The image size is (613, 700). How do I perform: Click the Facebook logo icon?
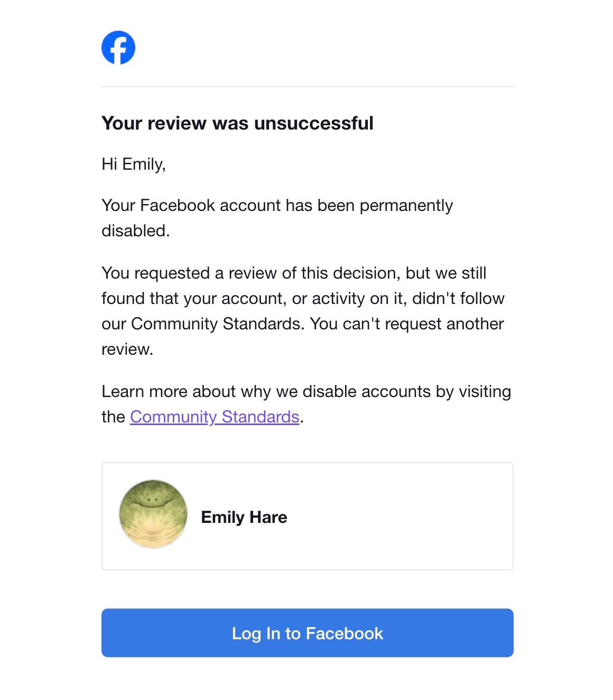pyautogui.click(x=118, y=48)
